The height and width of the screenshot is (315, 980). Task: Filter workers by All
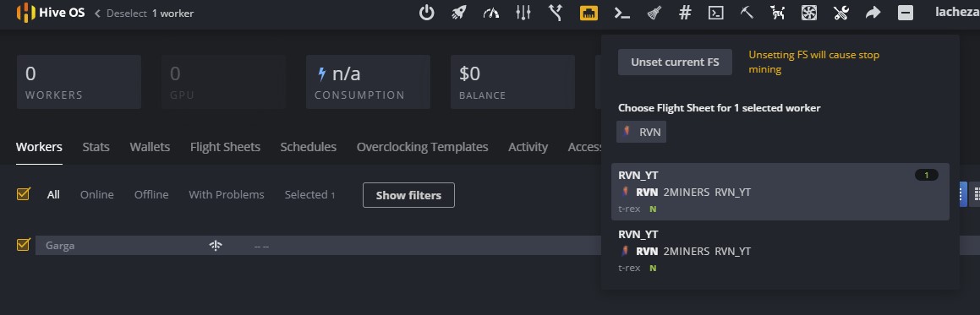coord(54,194)
